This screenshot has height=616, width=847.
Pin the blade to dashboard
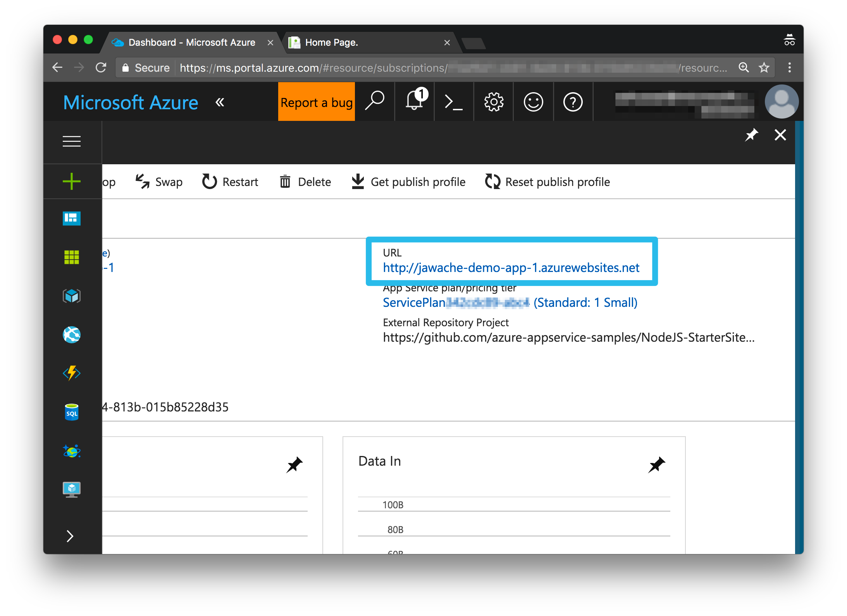pyautogui.click(x=751, y=135)
